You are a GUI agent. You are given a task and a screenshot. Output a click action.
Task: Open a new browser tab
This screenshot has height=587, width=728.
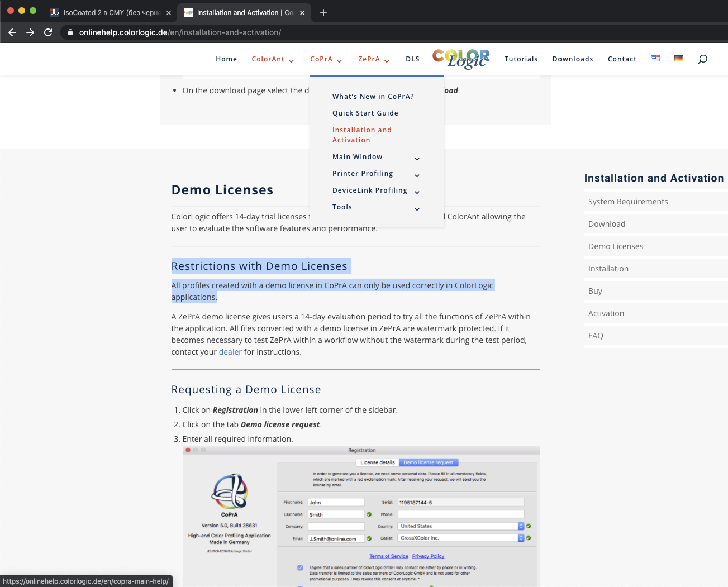click(x=323, y=13)
